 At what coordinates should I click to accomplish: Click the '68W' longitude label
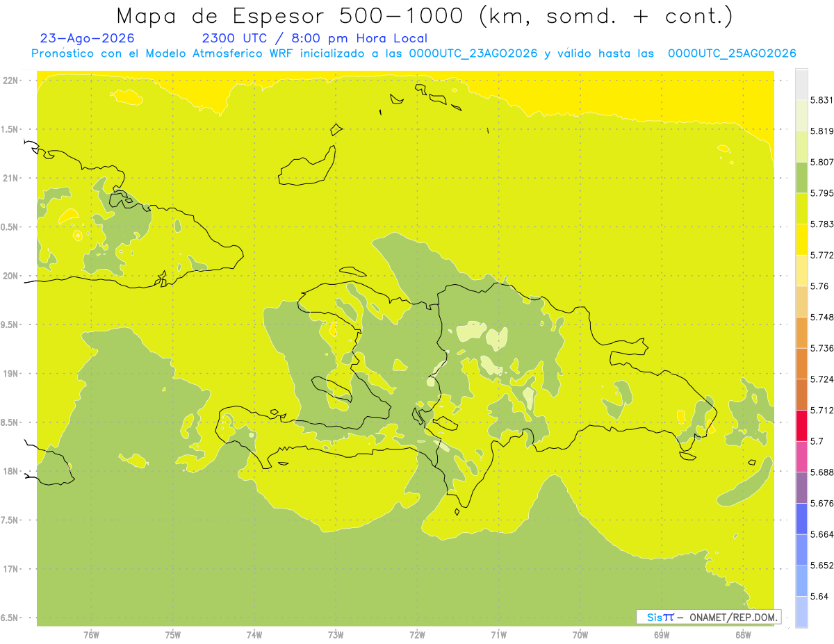pyautogui.click(x=743, y=635)
